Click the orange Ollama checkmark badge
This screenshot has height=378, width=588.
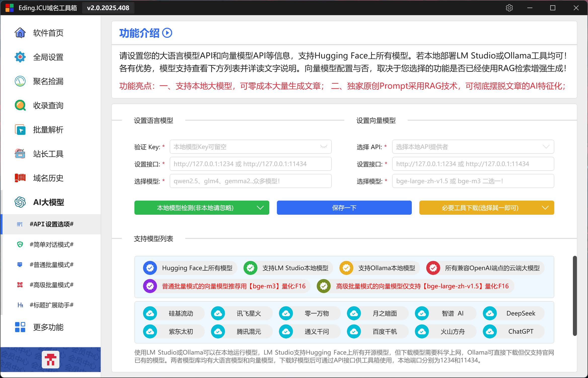346,268
